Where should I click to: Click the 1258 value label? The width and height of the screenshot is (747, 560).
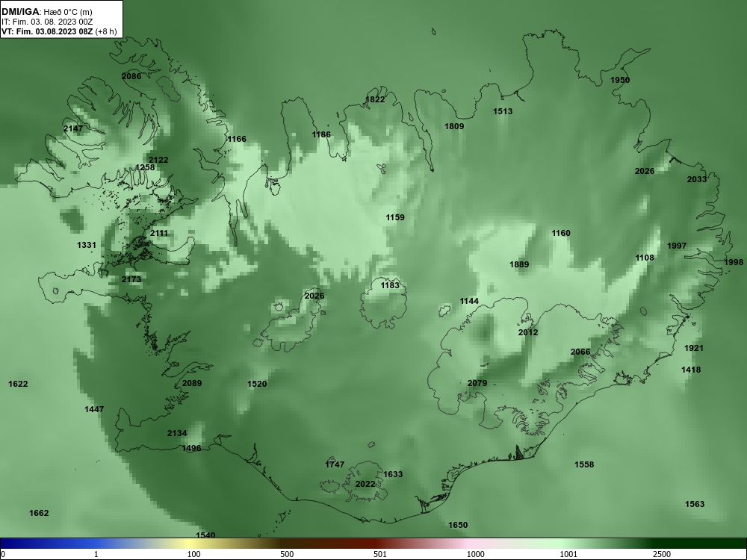tap(146, 167)
